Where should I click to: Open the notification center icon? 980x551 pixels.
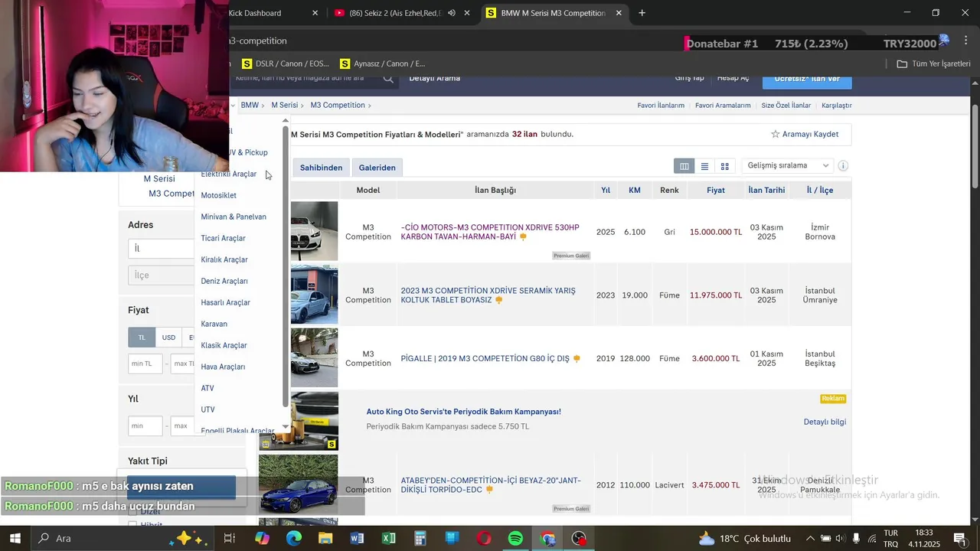coord(959,539)
